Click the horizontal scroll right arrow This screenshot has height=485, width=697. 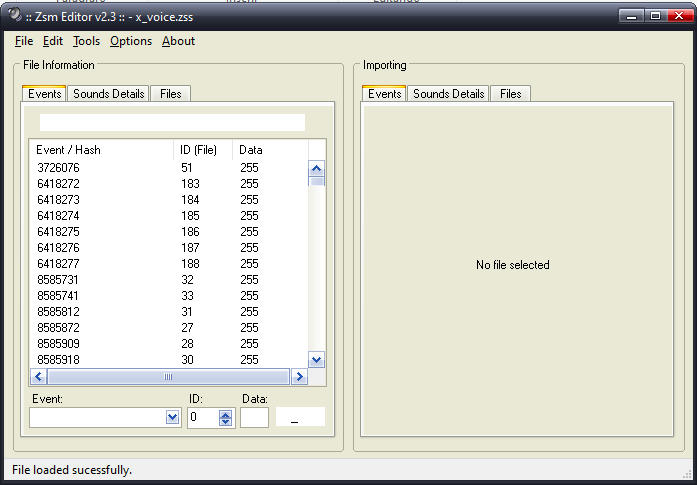(x=300, y=377)
